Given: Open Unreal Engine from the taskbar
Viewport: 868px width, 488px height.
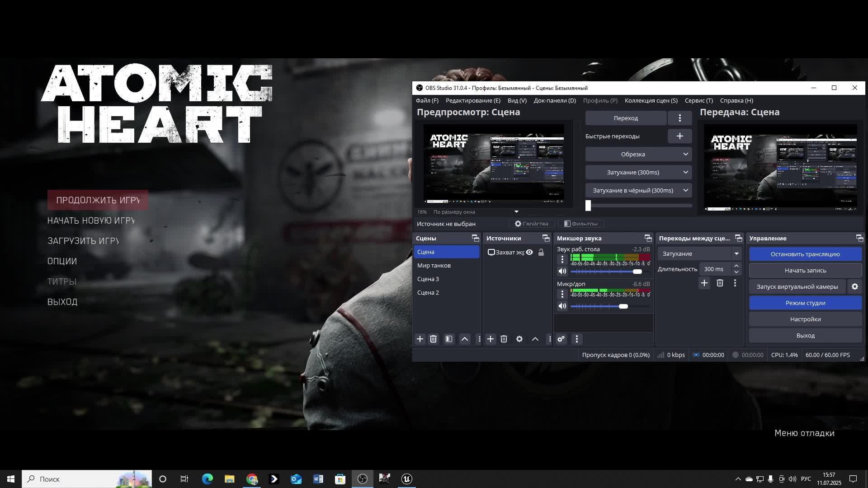Looking at the screenshot, I should [406, 479].
